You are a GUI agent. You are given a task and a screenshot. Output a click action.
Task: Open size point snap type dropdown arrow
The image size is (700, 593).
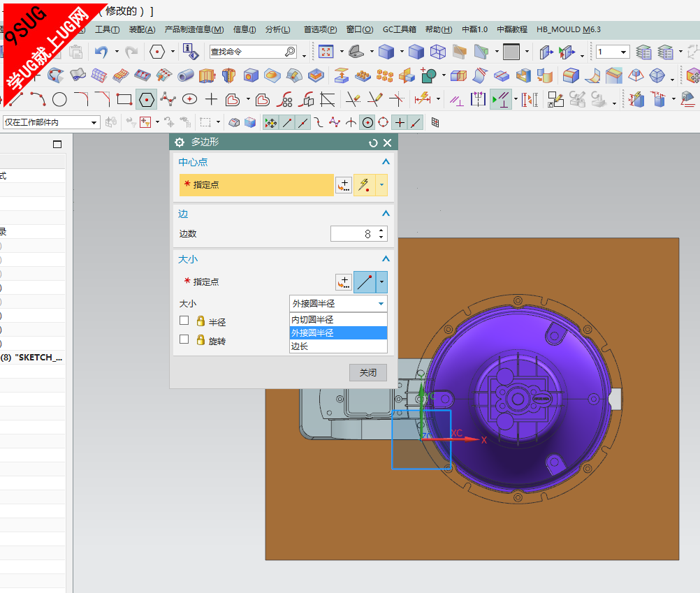click(381, 282)
